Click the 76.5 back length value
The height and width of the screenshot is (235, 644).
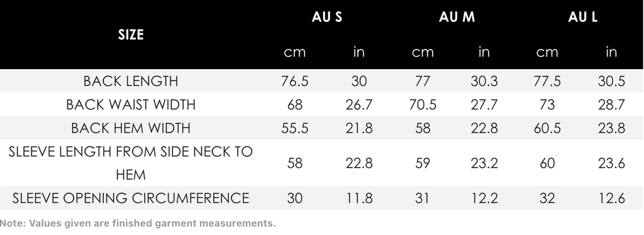point(294,81)
